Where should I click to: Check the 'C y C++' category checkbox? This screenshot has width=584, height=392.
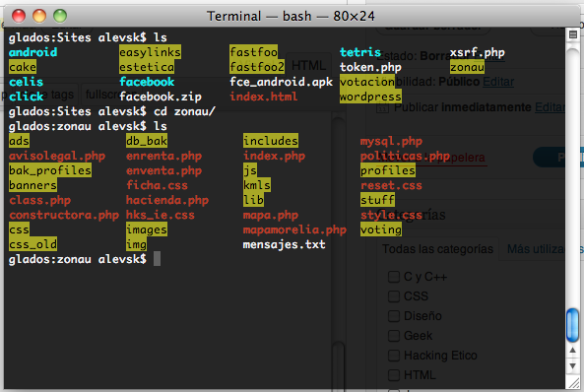click(x=394, y=277)
